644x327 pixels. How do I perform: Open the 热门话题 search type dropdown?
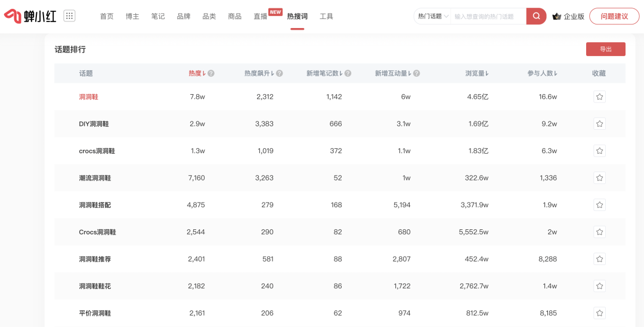[433, 17]
